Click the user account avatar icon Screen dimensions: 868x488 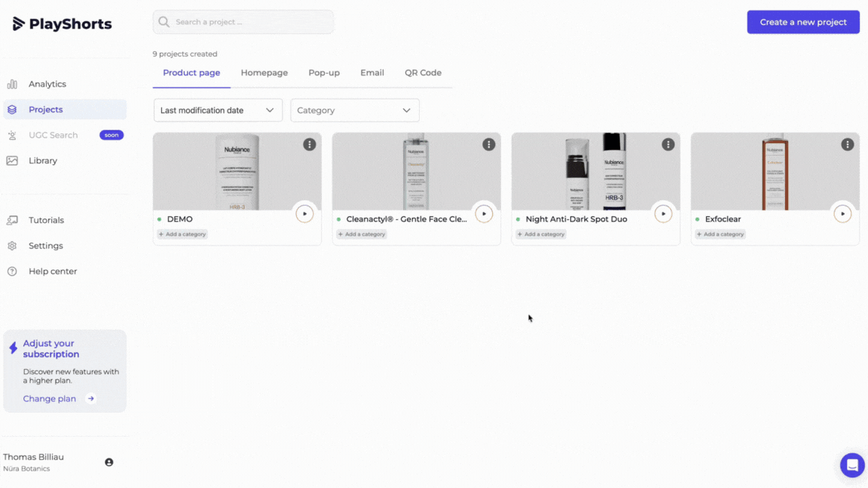pos(109,462)
